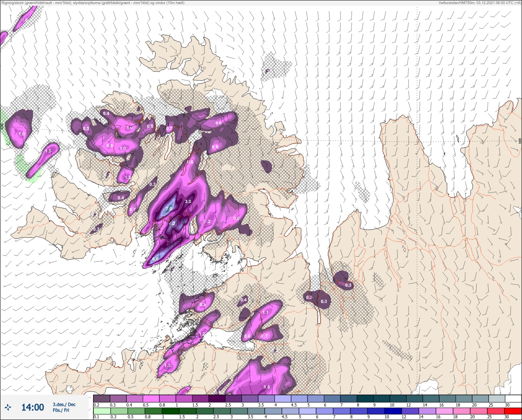
Task: Click the rain scale label 0.1
Action: (96, 417)
